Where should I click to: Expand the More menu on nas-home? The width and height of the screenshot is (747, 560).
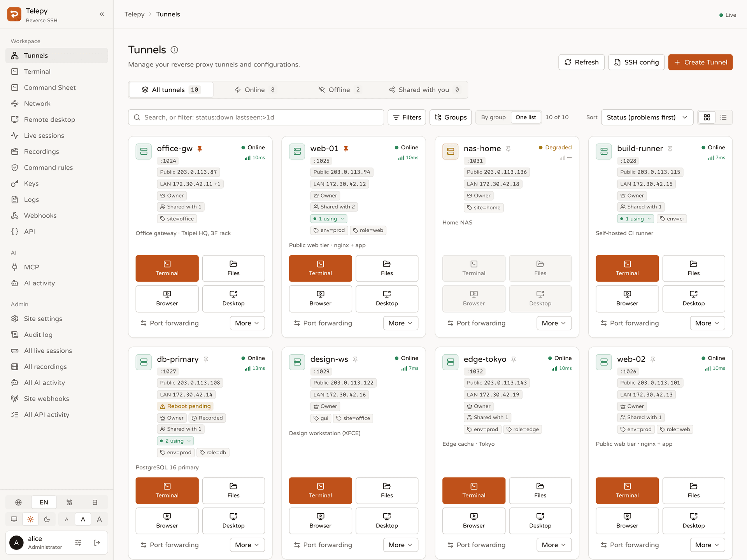[x=554, y=323]
